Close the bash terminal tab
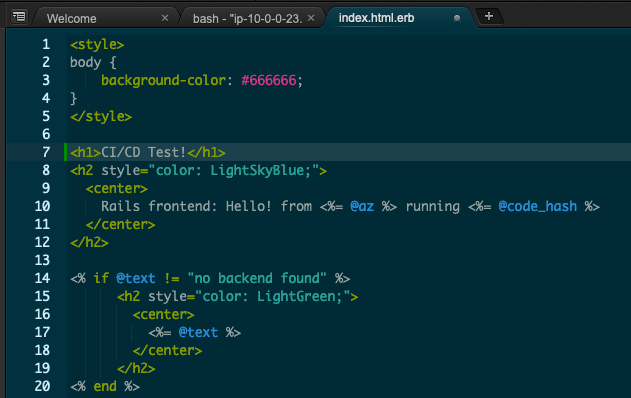This screenshot has width=631, height=398. pyautogui.click(x=311, y=18)
